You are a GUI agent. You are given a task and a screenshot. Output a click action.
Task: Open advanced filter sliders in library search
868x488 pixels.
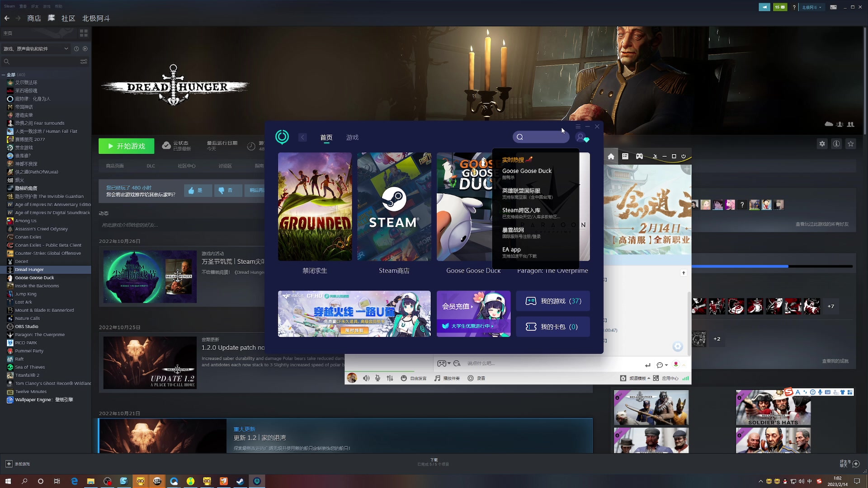click(x=84, y=61)
